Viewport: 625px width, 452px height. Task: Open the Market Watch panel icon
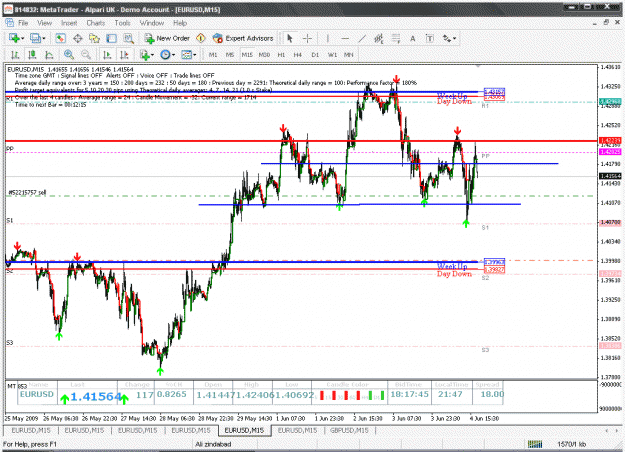click(61, 38)
